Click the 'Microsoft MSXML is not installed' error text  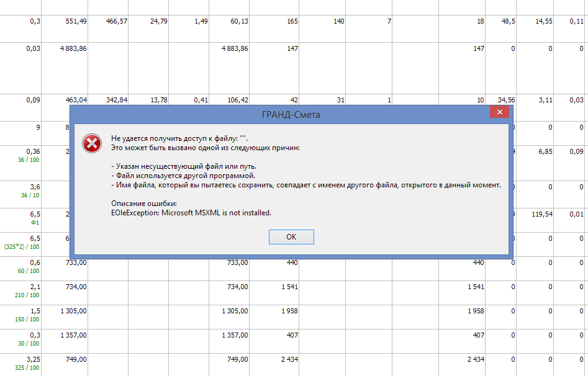(191, 213)
